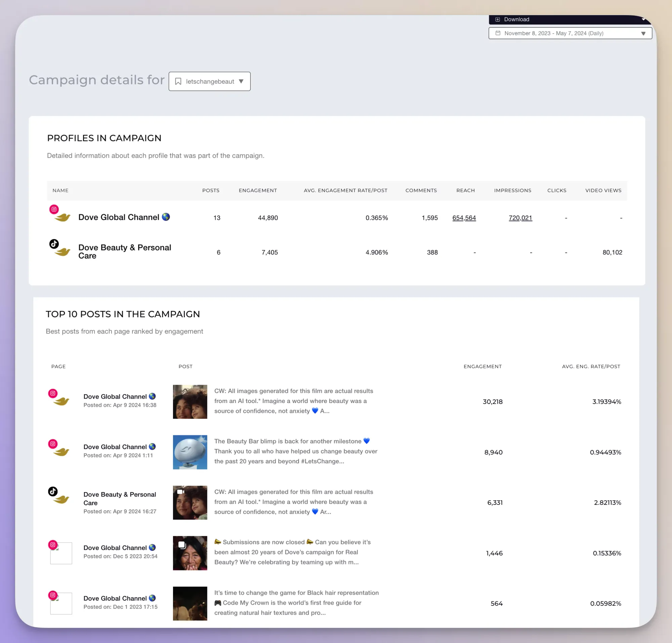Image resolution: width=672 pixels, height=643 pixels.
Task: Click the 654,564 reach link
Action: pos(464,218)
